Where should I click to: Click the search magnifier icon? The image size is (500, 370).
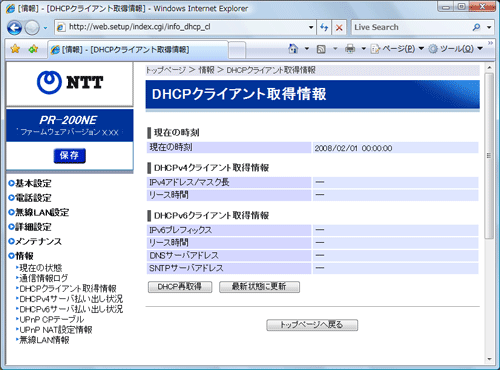point(477,27)
